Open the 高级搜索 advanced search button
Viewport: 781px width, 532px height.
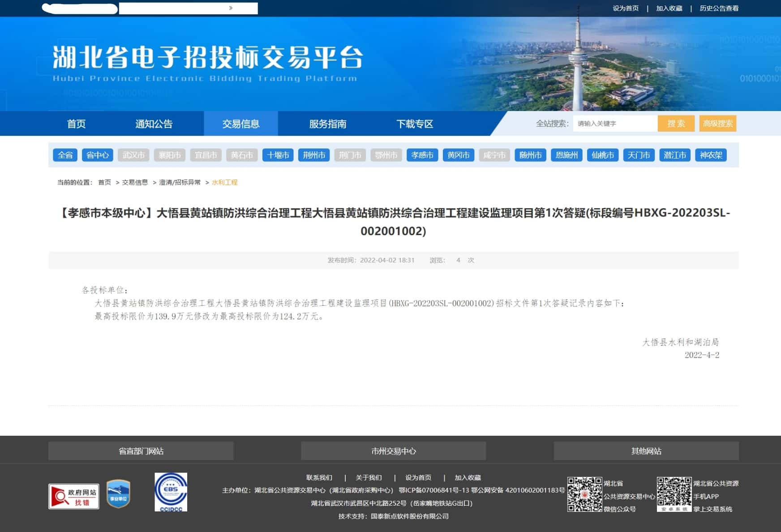(x=717, y=124)
